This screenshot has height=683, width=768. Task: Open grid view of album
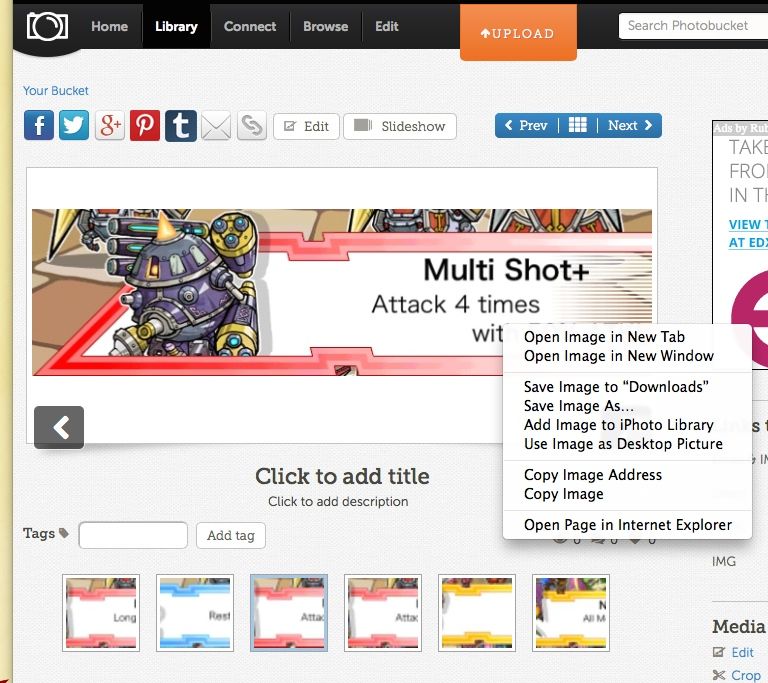578,126
